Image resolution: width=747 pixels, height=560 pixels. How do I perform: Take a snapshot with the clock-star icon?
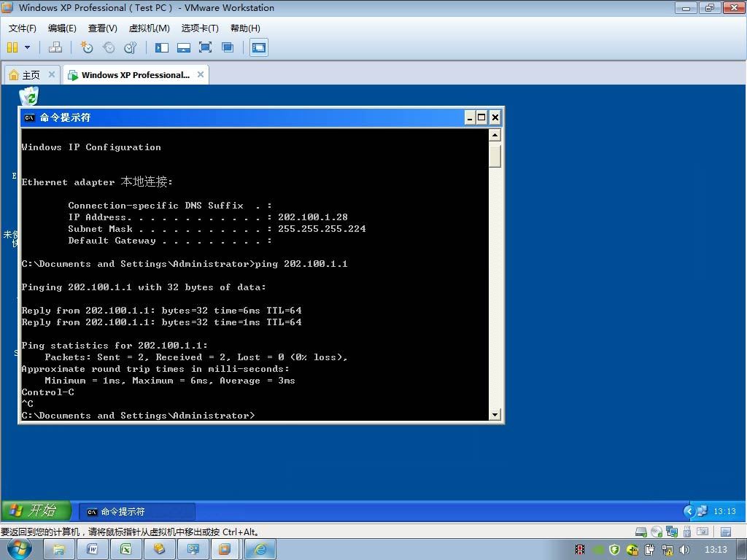[x=86, y=47]
